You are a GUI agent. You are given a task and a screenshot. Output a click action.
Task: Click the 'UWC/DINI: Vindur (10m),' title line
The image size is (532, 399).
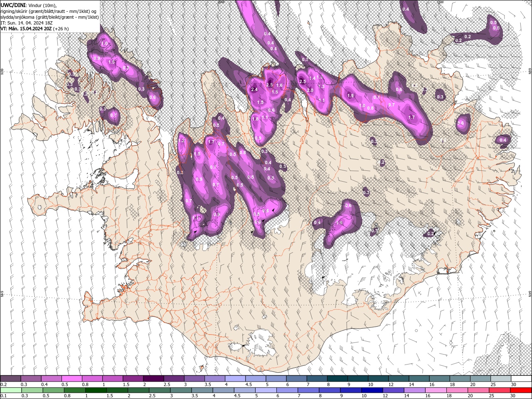[x=29, y=5]
